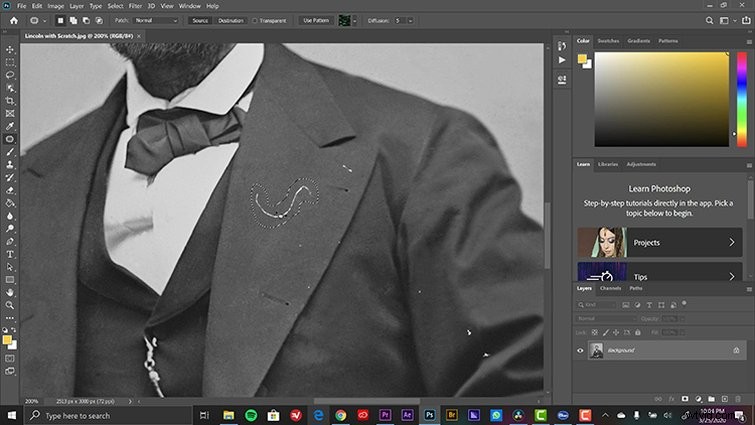
Task: Toggle lock transparent pixels
Action: [595, 333]
